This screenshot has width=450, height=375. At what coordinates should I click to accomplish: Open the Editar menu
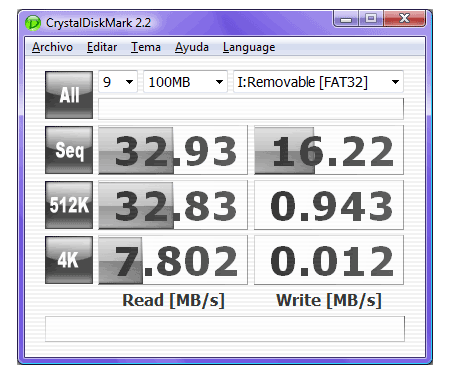pos(102,47)
